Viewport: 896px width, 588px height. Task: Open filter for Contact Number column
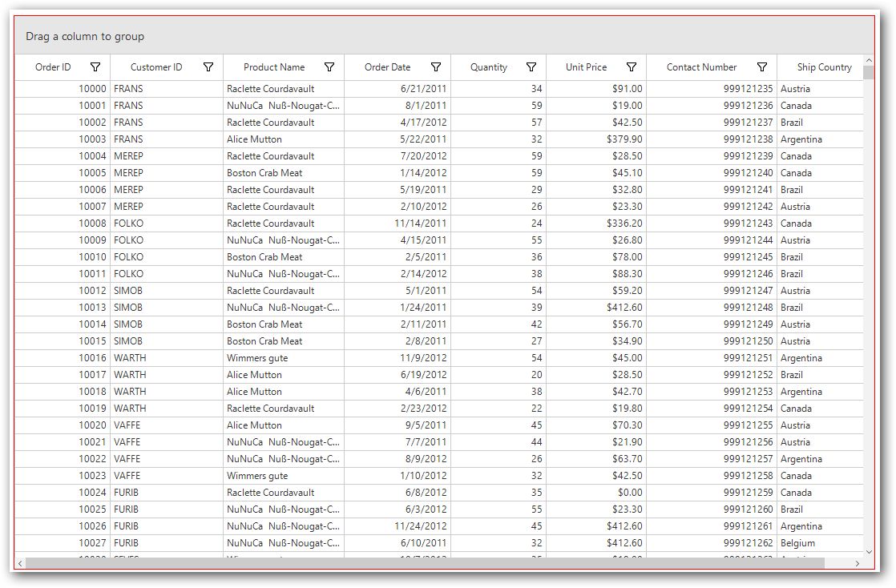coord(762,67)
